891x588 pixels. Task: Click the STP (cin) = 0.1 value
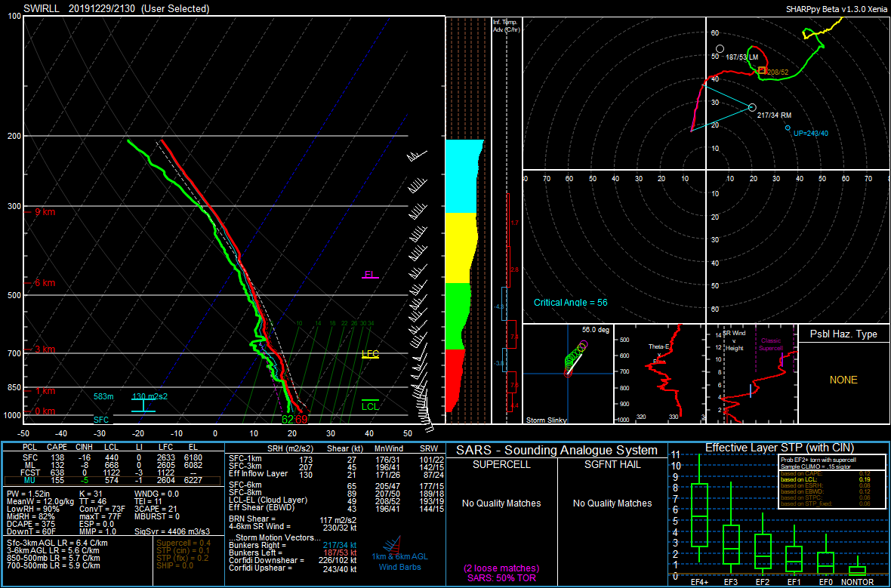tap(183, 551)
